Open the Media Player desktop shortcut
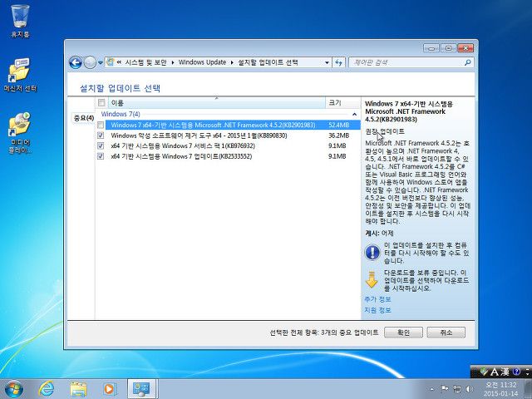532x399 pixels. pyautogui.click(x=20, y=132)
